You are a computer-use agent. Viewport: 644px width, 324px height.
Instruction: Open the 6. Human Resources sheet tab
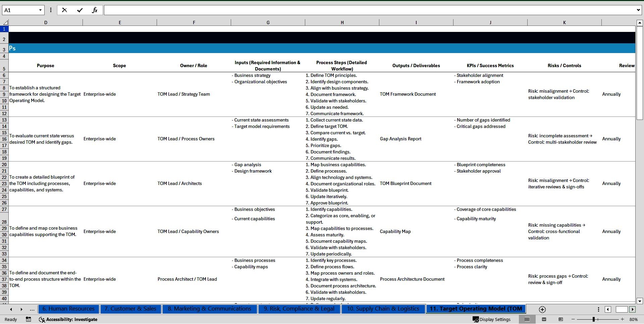click(68, 309)
